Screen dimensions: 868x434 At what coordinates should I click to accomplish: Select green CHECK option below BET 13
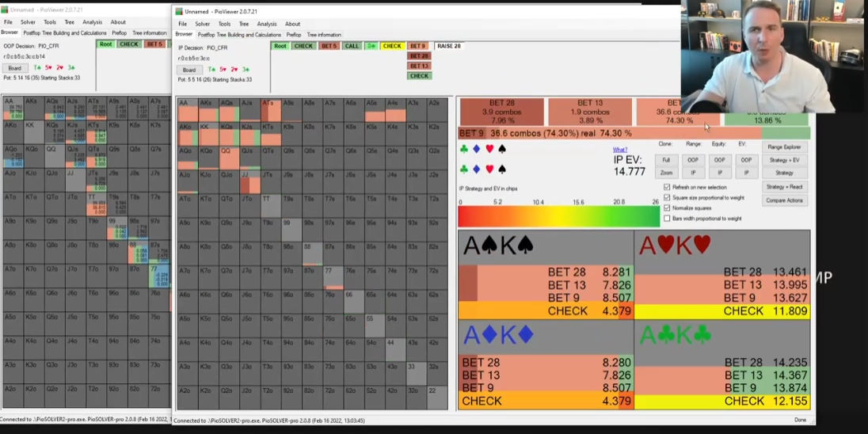point(418,76)
